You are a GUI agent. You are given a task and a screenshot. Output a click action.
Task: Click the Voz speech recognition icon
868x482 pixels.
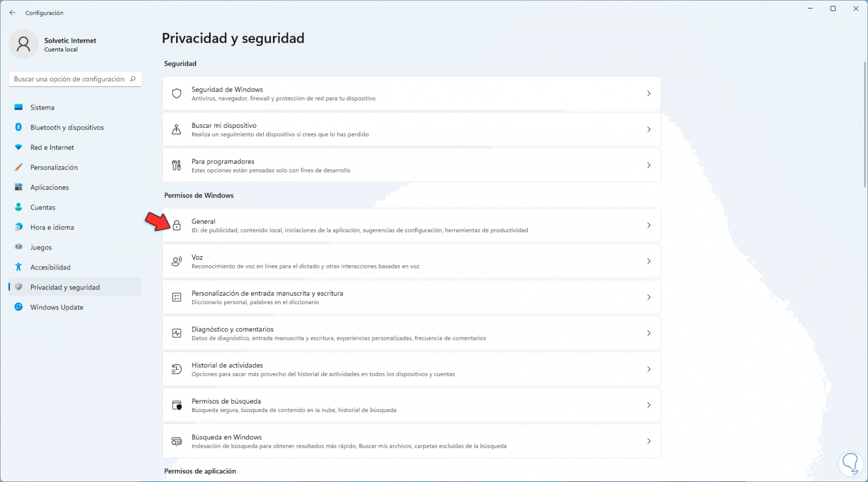tap(177, 262)
